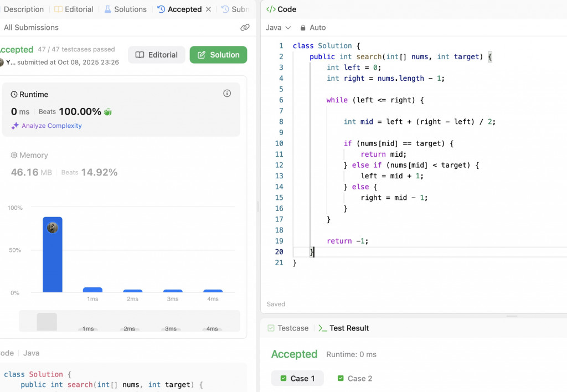Click the green Solution button
This screenshot has width=567, height=392.
pos(218,55)
